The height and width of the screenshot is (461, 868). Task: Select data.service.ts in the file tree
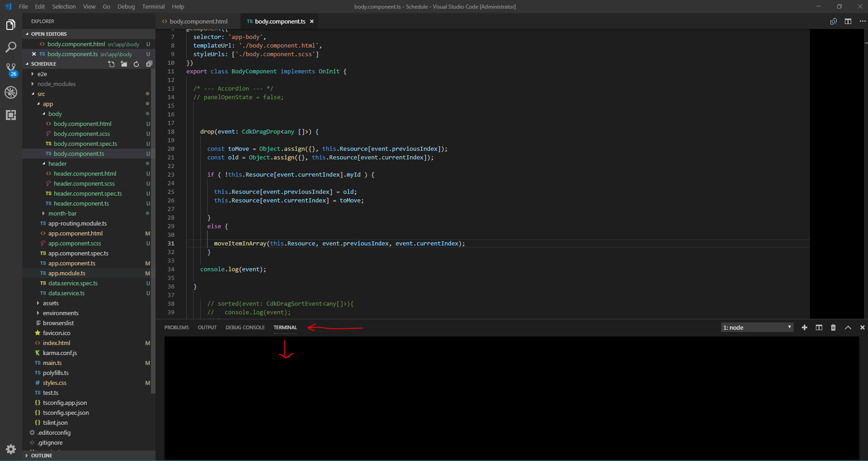point(66,293)
